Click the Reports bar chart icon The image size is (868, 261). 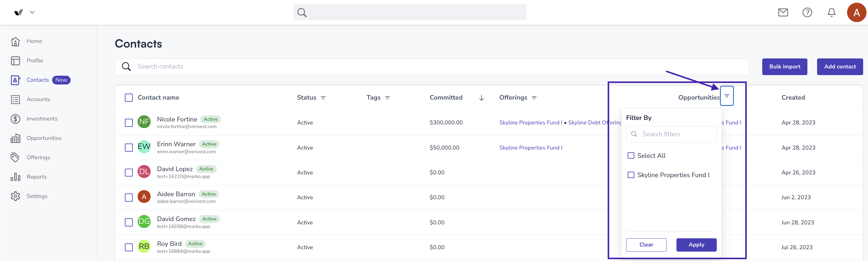point(15,177)
